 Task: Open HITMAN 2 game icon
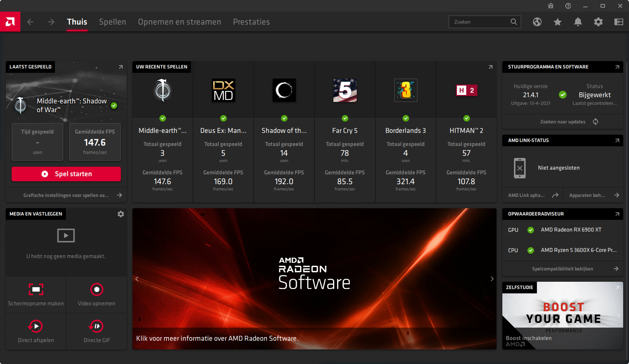(467, 90)
